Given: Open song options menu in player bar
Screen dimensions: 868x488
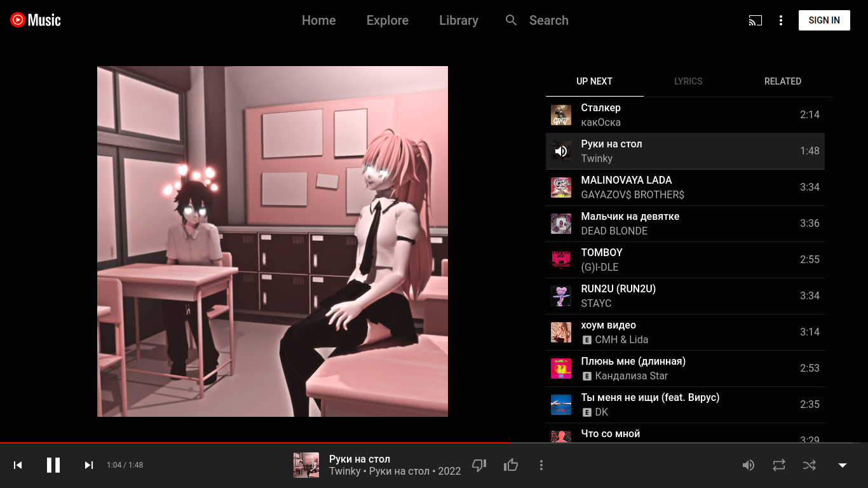Looking at the screenshot, I should point(541,465).
